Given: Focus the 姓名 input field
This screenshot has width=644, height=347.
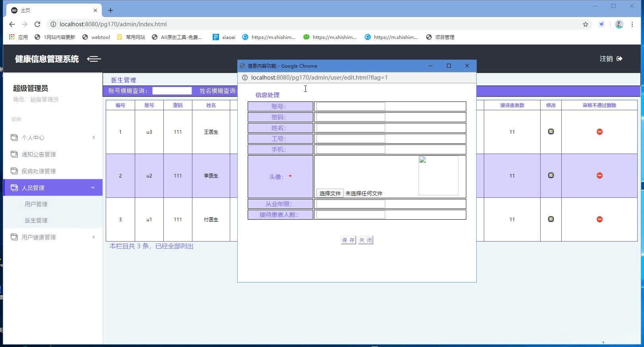Looking at the screenshot, I should coord(351,128).
